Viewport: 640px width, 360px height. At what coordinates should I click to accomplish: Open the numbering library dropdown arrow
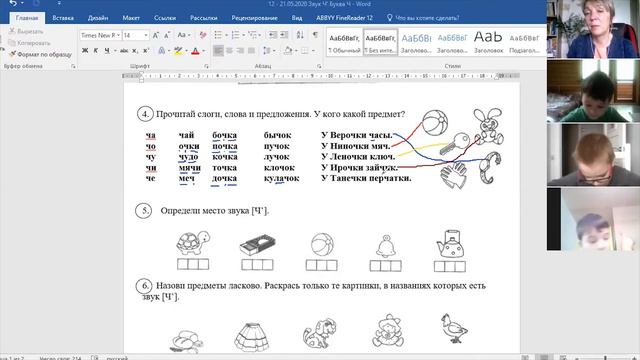coord(244,36)
